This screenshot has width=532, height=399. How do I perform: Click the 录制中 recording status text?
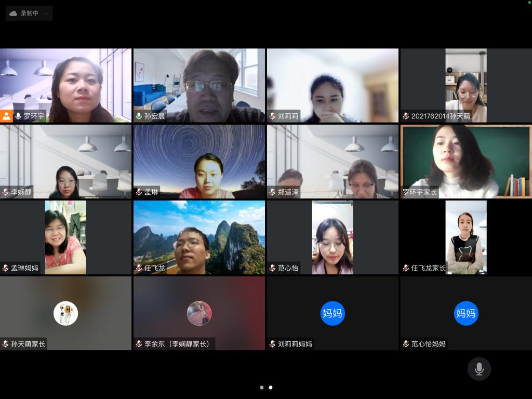click(x=30, y=13)
